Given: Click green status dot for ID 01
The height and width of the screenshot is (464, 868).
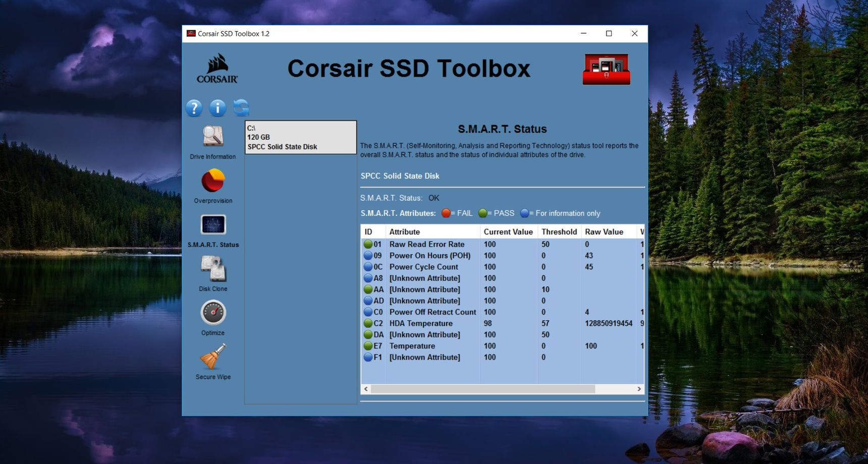Looking at the screenshot, I should point(368,244).
